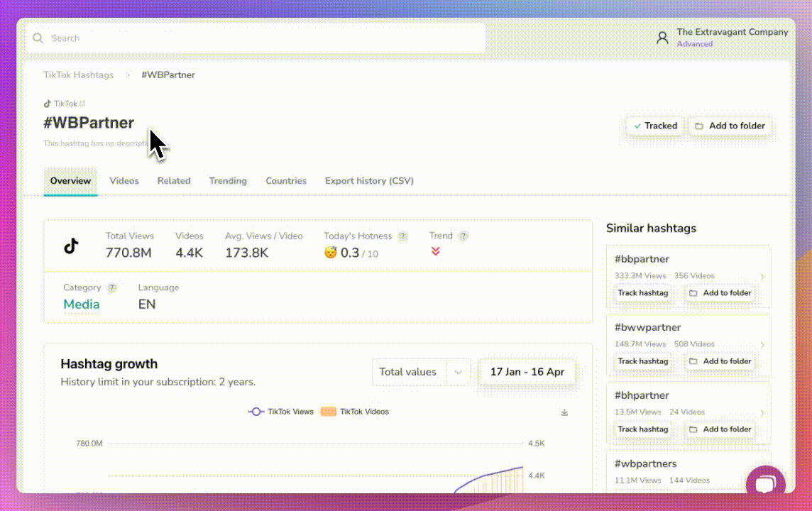Viewport: 812px width, 511px height.
Task: Expand #bhpartner card chevron
Action: [762, 412]
